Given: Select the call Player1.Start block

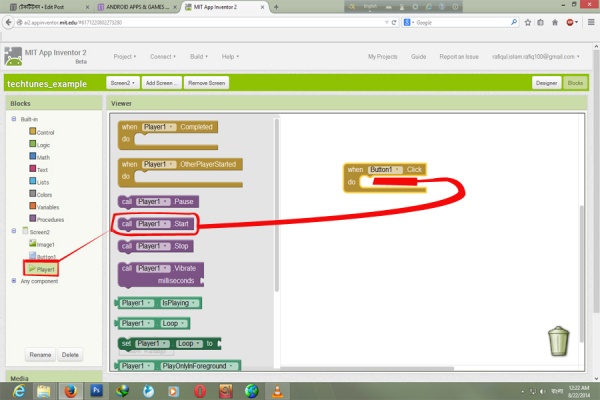Looking at the screenshot, I should (155, 224).
